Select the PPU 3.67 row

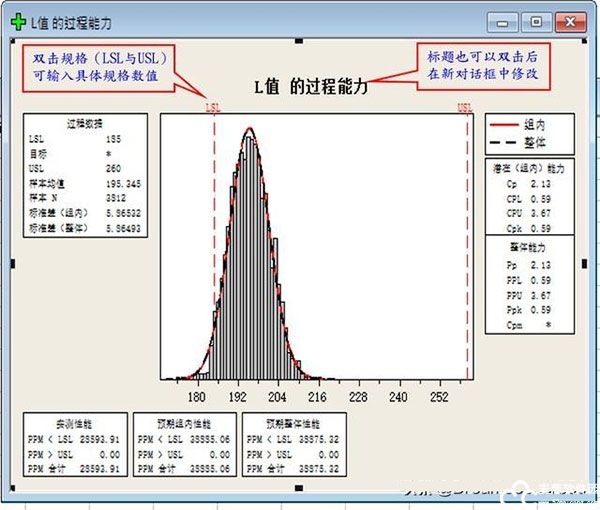click(x=529, y=295)
